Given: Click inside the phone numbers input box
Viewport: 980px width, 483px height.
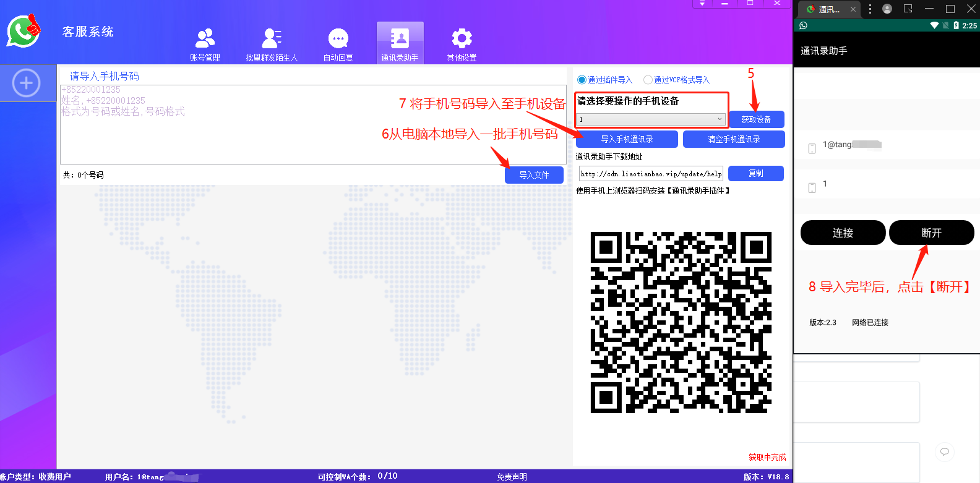Looking at the screenshot, I should coord(313,125).
